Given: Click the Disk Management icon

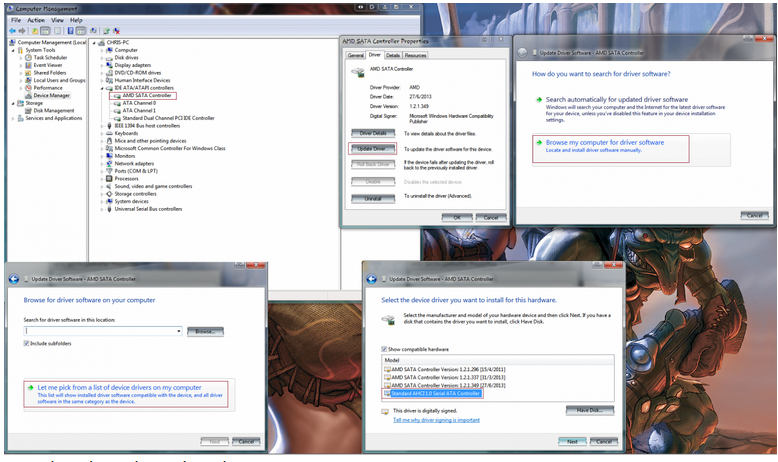Looking at the screenshot, I should coord(28,111).
